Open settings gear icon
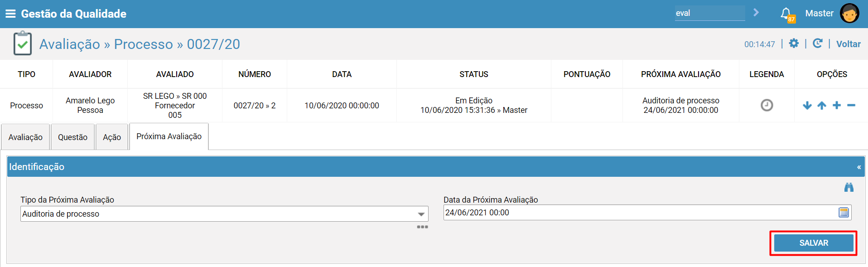Image resolution: width=868 pixels, height=267 pixels. pyautogui.click(x=794, y=44)
